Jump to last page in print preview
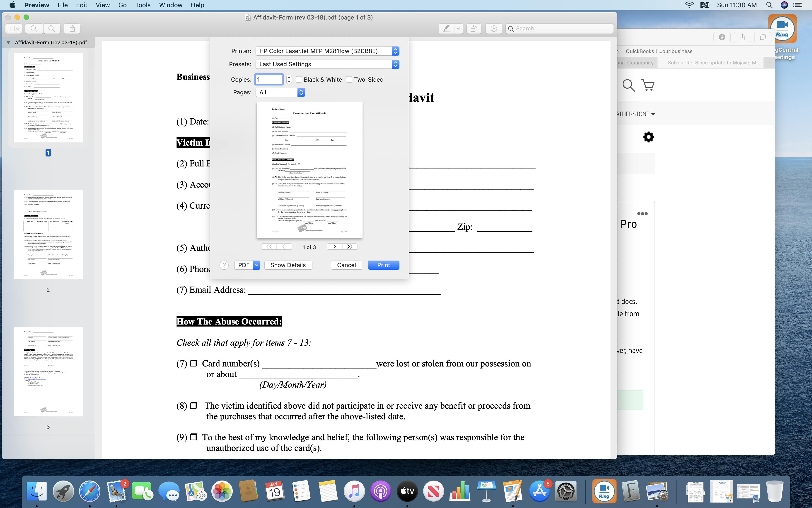 pos(350,247)
